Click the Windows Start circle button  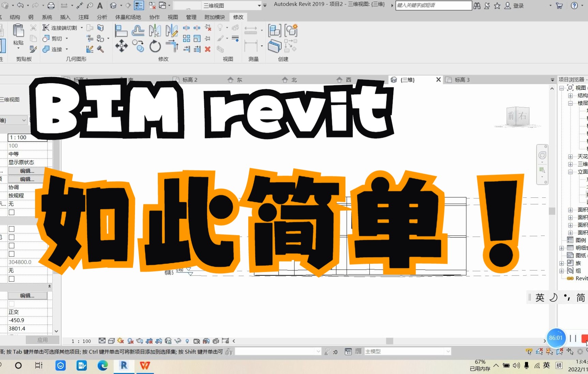pos(18,365)
